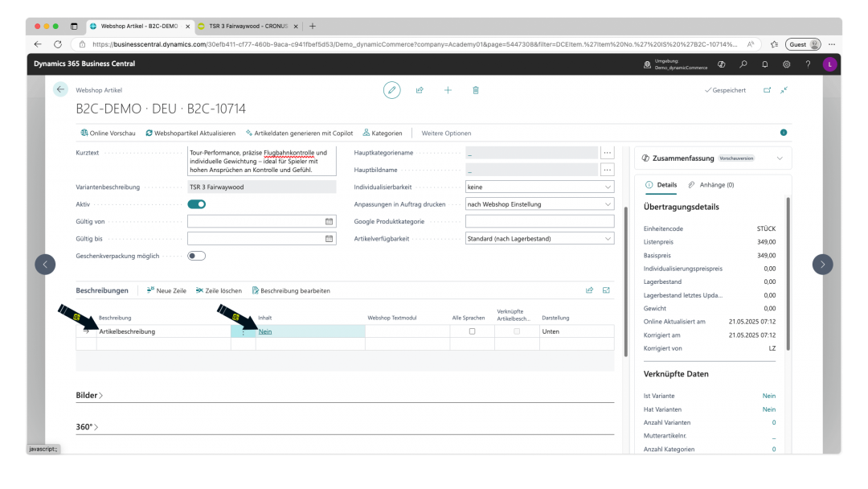Open Individualisierbarkeit dropdown

[540, 187]
